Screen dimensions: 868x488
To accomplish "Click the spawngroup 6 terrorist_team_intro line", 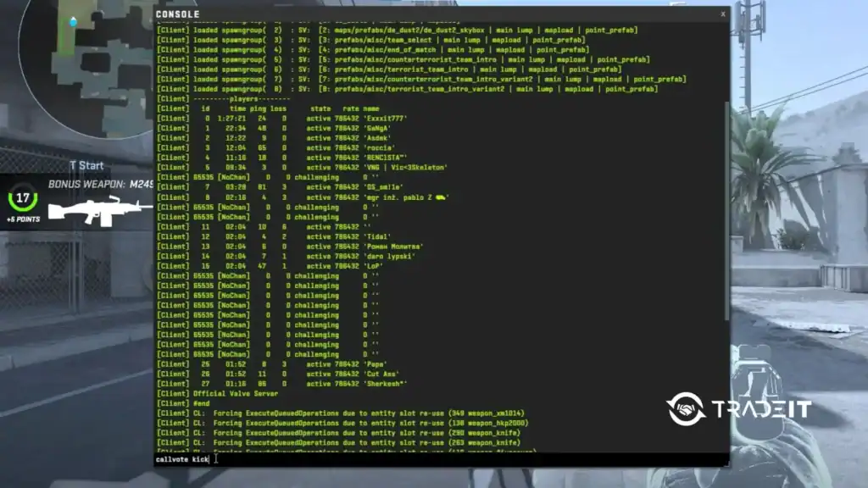I will [x=389, y=69].
